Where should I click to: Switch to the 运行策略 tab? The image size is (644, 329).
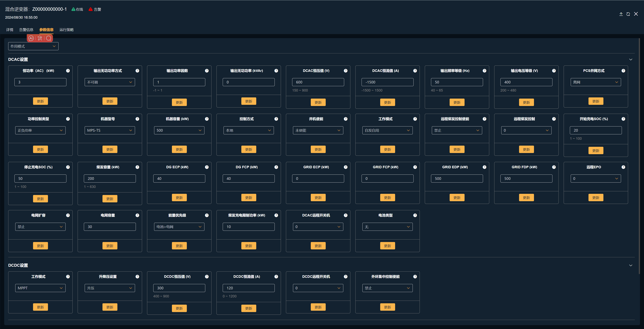[x=67, y=30]
